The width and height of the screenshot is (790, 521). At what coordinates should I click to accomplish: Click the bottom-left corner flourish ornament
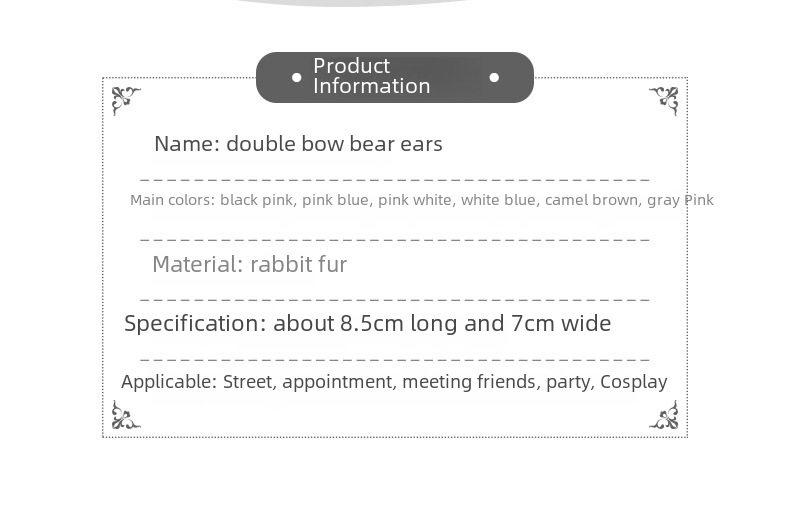[125, 416]
